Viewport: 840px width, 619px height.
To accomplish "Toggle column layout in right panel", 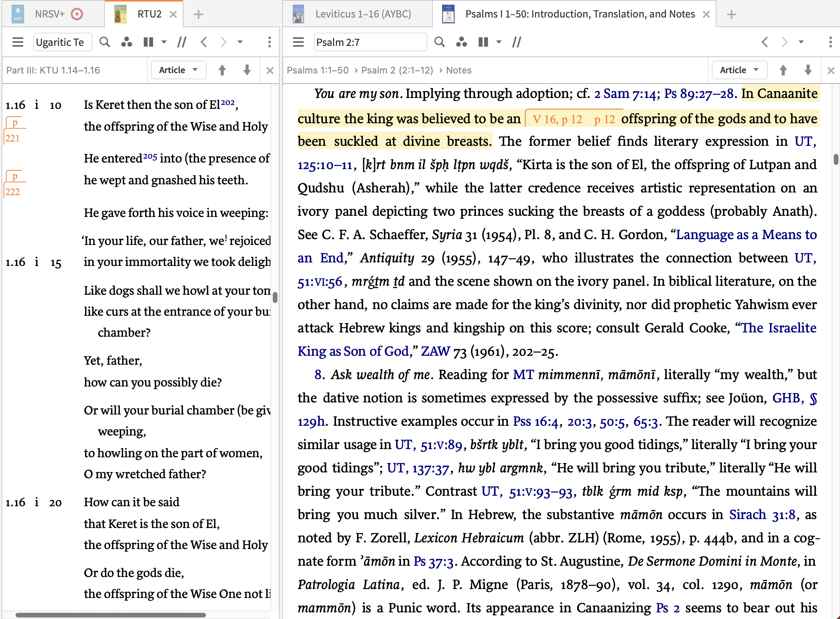I will pyautogui.click(x=483, y=42).
